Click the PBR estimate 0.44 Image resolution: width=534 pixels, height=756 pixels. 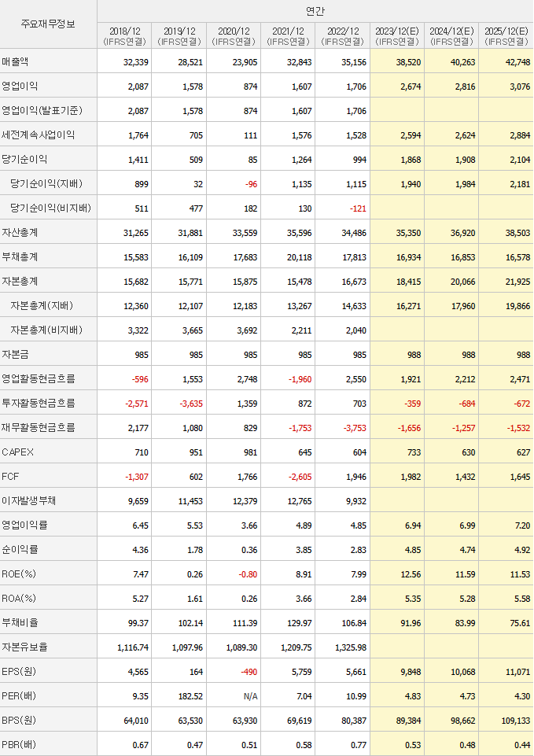(x=522, y=745)
